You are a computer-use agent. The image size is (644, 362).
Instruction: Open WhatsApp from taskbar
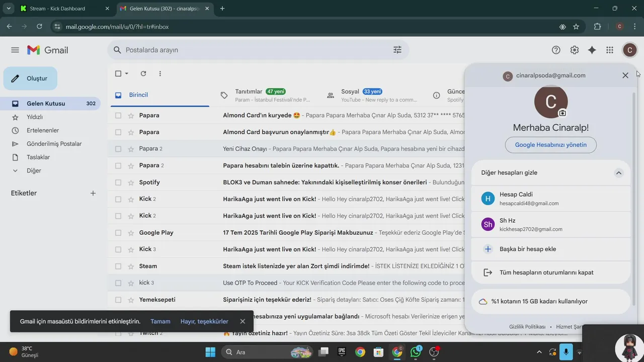tap(416, 352)
